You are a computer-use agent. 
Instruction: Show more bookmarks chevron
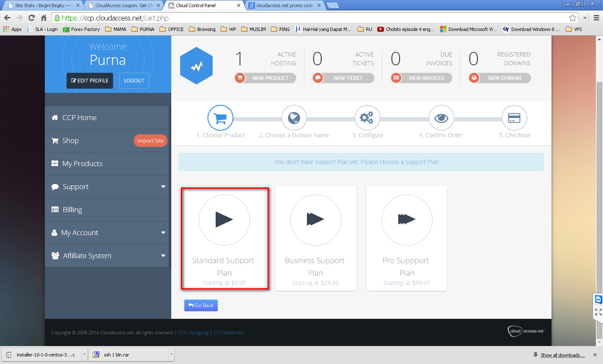pyautogui.click(x=585, y=18)
